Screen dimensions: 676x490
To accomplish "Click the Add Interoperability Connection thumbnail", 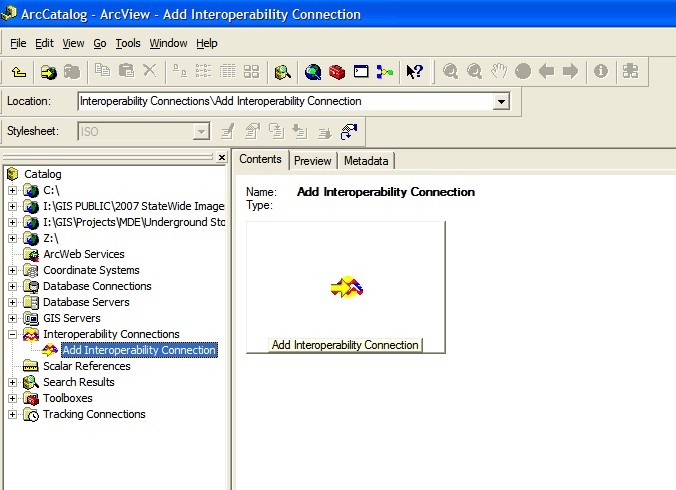I will (346, 287).
